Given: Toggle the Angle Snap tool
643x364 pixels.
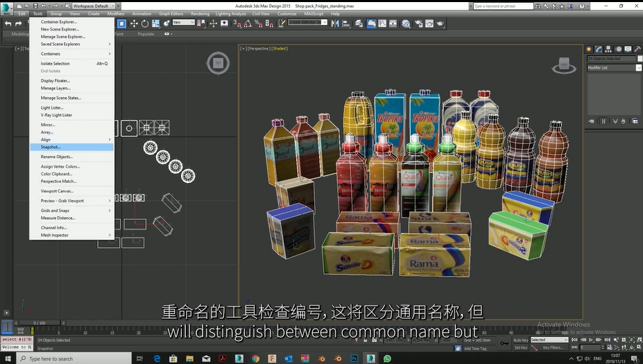Looking at the screenshot, I should (x=248, y=24).
